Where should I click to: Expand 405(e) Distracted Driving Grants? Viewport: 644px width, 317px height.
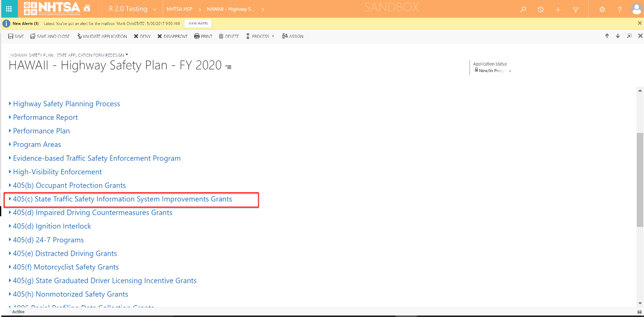pyautogui.click(x=63, y=254)
